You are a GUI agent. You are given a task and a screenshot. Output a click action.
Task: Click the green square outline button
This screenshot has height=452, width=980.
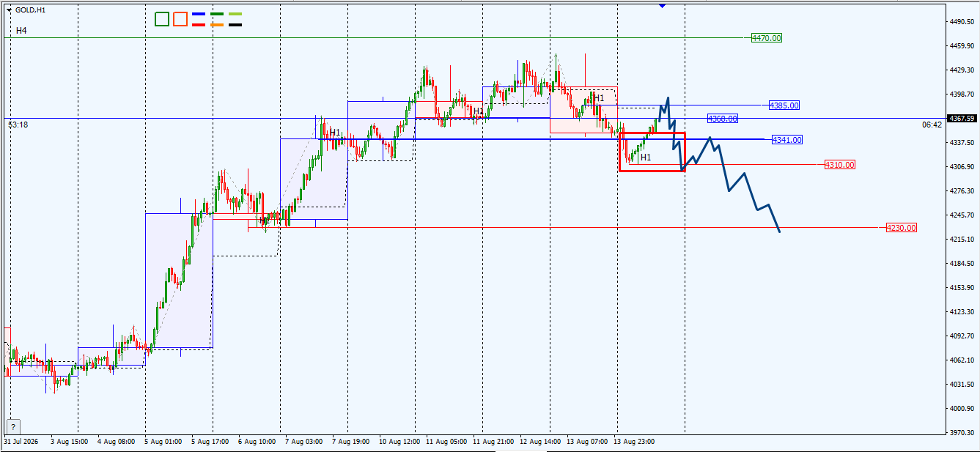click(x=162, y=19)
